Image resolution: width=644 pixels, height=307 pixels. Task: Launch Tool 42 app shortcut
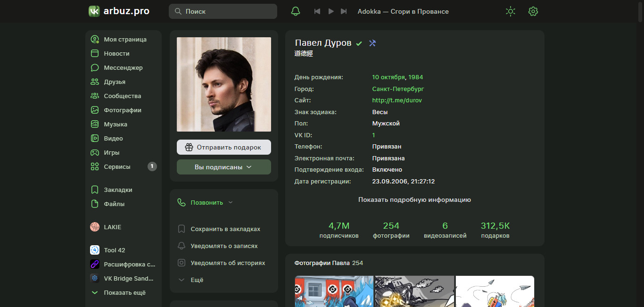pos(124,250)
